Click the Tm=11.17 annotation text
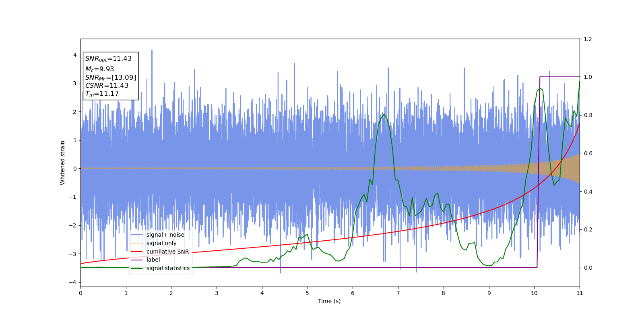This screenshot has height=322, width=644. 102,94
